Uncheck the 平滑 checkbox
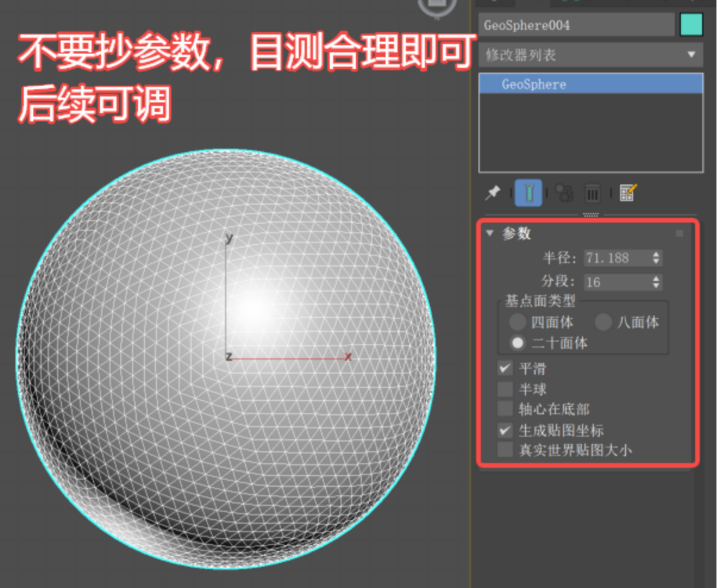The image size is (717, 588). tap(505, 368)
